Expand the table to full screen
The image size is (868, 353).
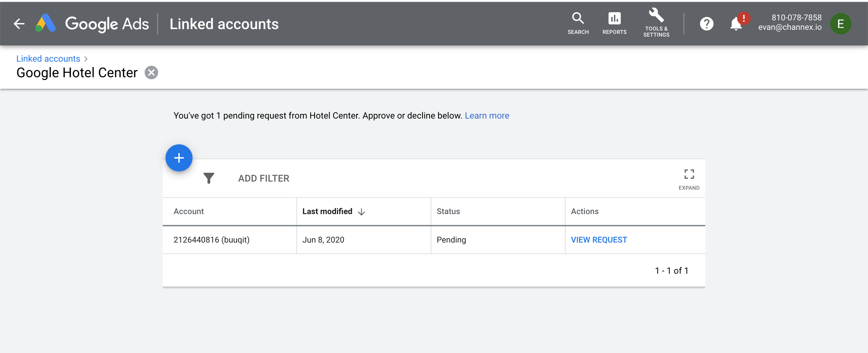(x=689, y=180)
